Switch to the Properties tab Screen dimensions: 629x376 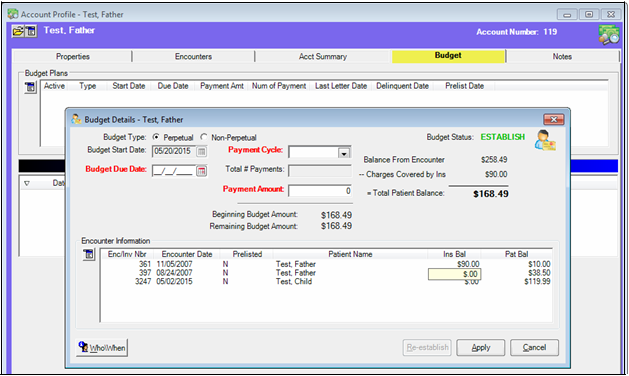click(73, 57)
